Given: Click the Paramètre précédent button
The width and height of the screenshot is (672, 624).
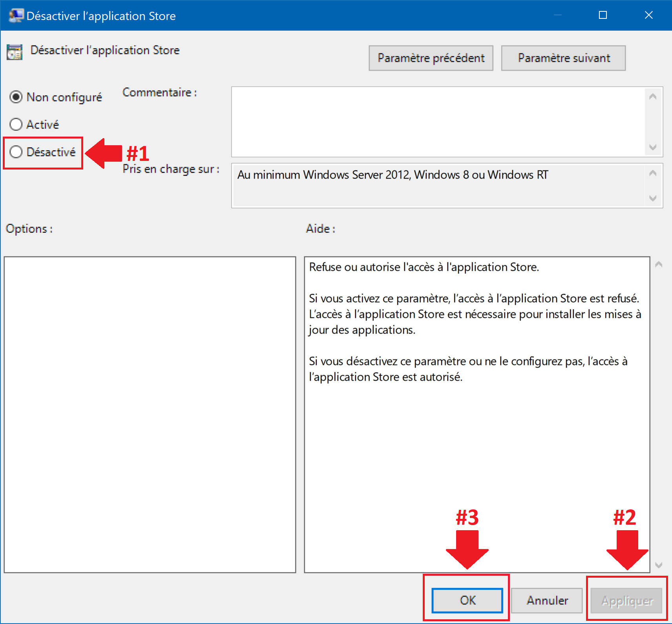Looking at the screenshot, I should coord(431,58).
